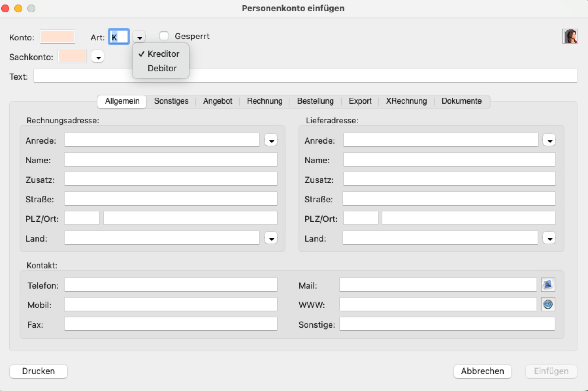Switch to the Sonstiges tab
Image resolution: width=588 pixels, height=391 pixels.
[x=171, y=101]
